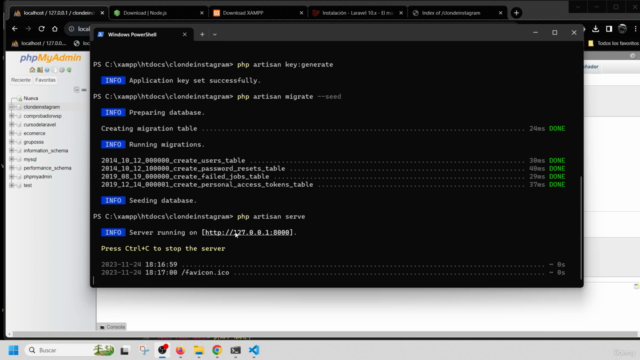Image resolution: width=640 pixels, height=360 pixels.
Task: Open Chrome home page button
Action: [55, 29]
